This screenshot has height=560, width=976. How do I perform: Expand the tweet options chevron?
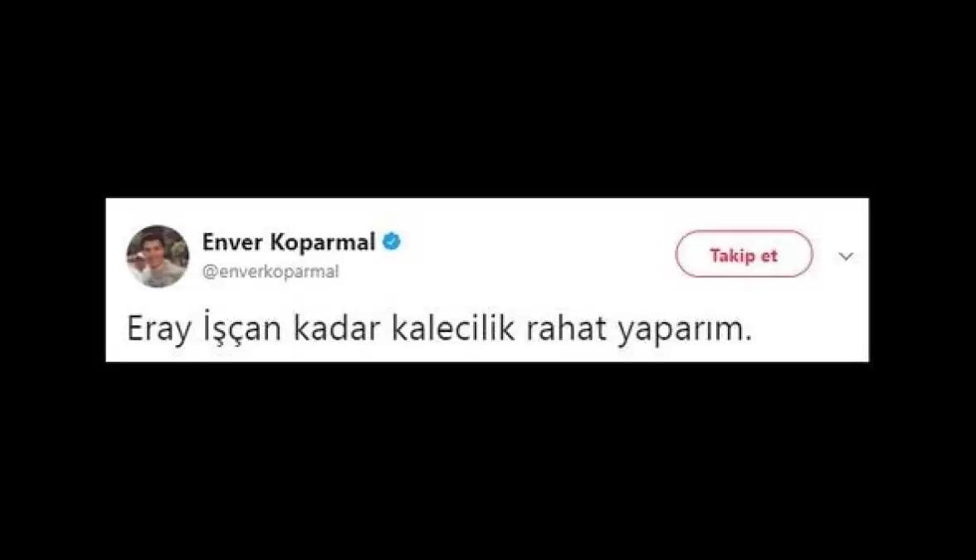[x=845, y=256]
